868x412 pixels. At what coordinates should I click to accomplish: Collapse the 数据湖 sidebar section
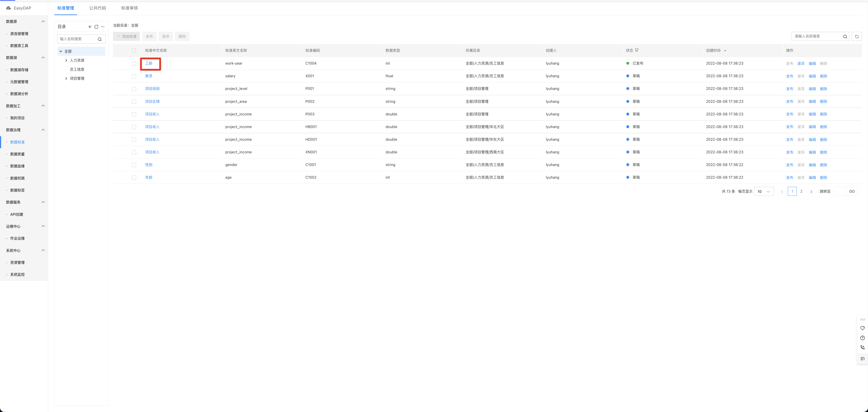43,58
